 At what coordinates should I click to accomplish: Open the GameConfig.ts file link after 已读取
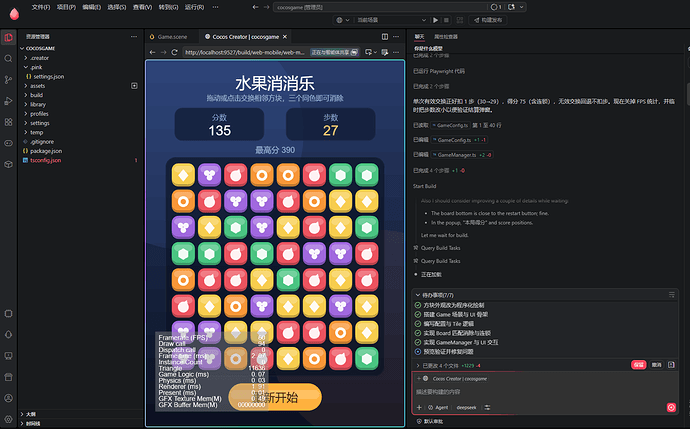pos(450,125)
